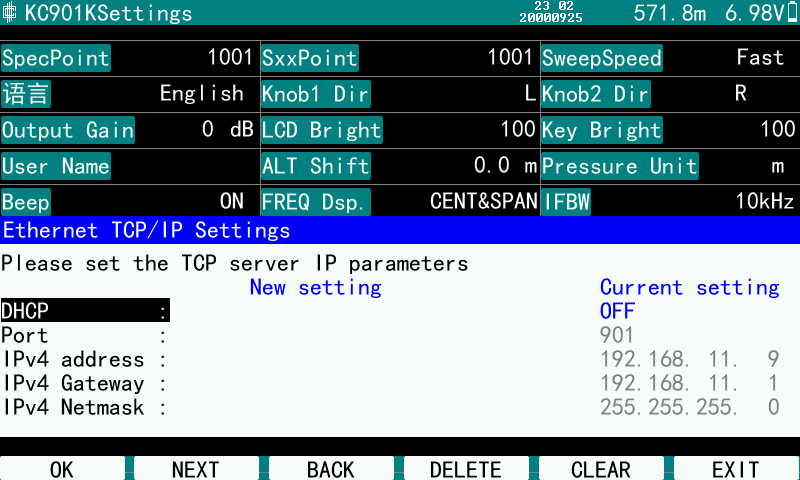Select the IFBW setting
800x480 pixels.
(566, 203)
